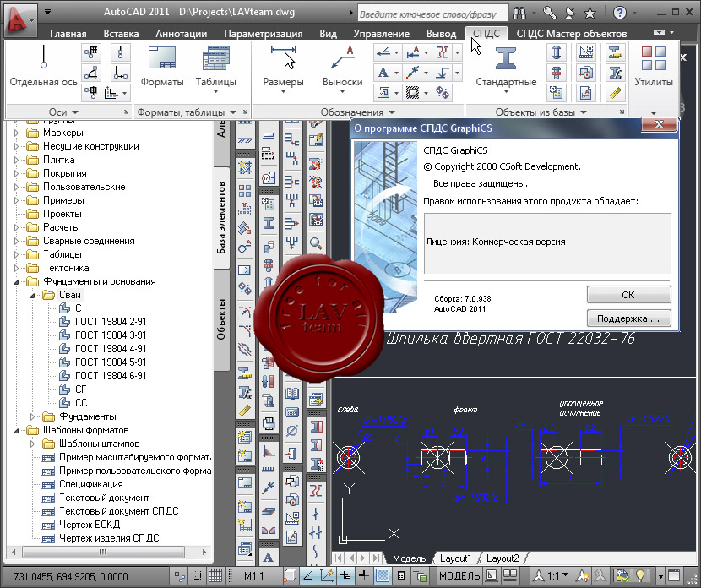The height and width of the screenshot is (588, 701).
Task: Select ГОСТ 19804.4-91 in the tree
Action: coord(111,349)
